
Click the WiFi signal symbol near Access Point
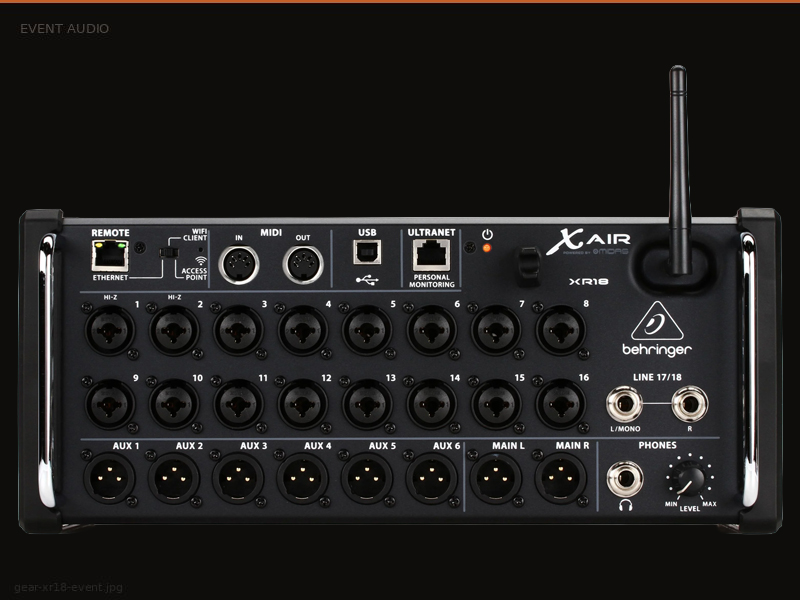point(201,261)
